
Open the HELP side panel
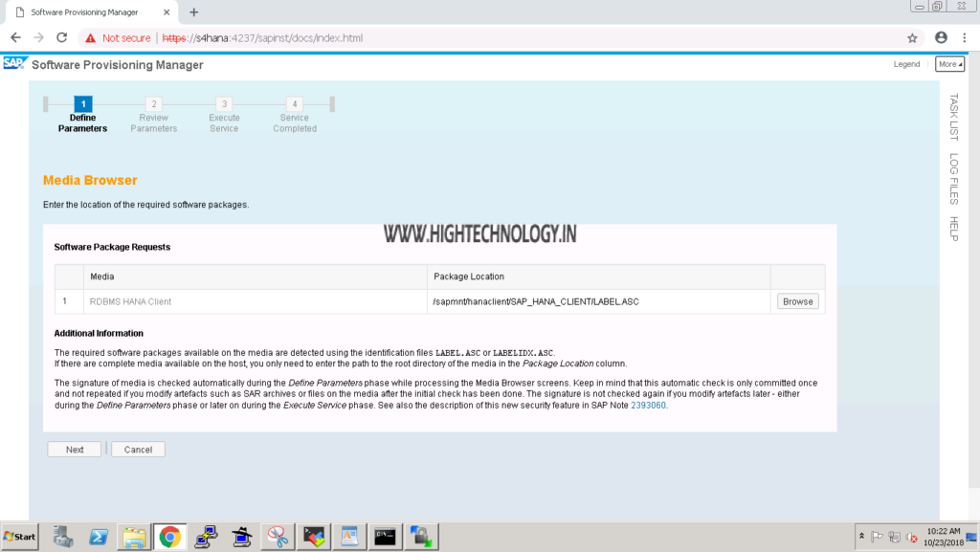(954, 229)
